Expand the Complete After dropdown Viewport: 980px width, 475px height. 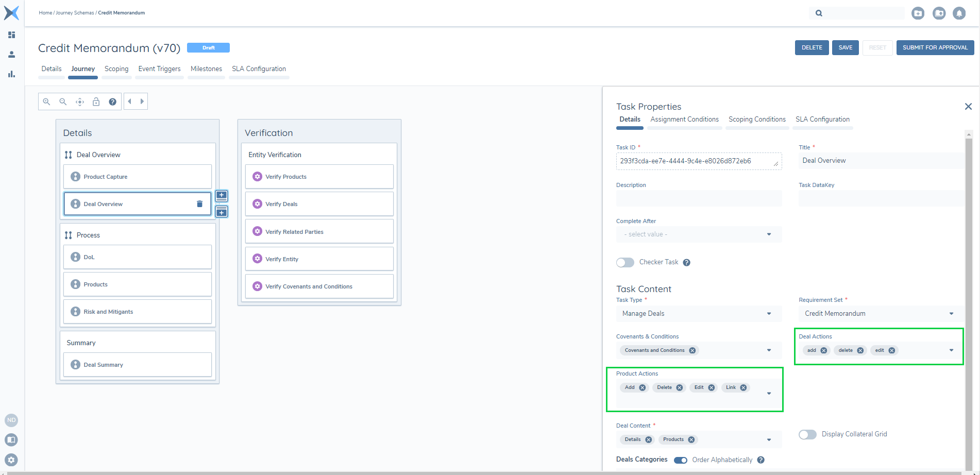(699, 234)
